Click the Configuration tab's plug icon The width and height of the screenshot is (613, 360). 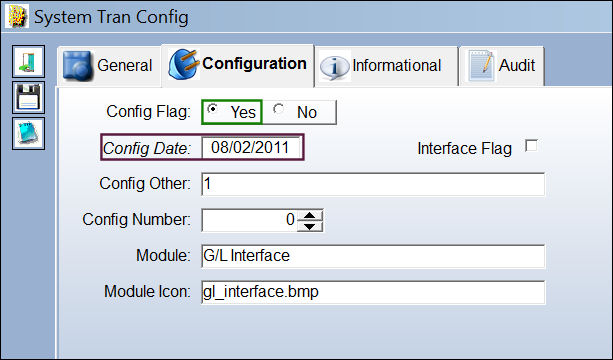[183, 64]
